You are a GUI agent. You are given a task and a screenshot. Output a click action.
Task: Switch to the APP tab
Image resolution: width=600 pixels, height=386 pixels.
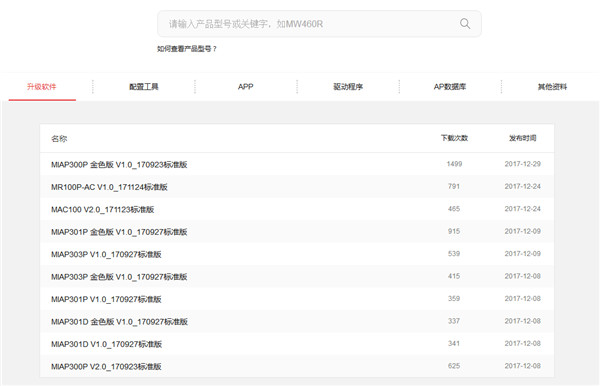[x=246, y=87]
